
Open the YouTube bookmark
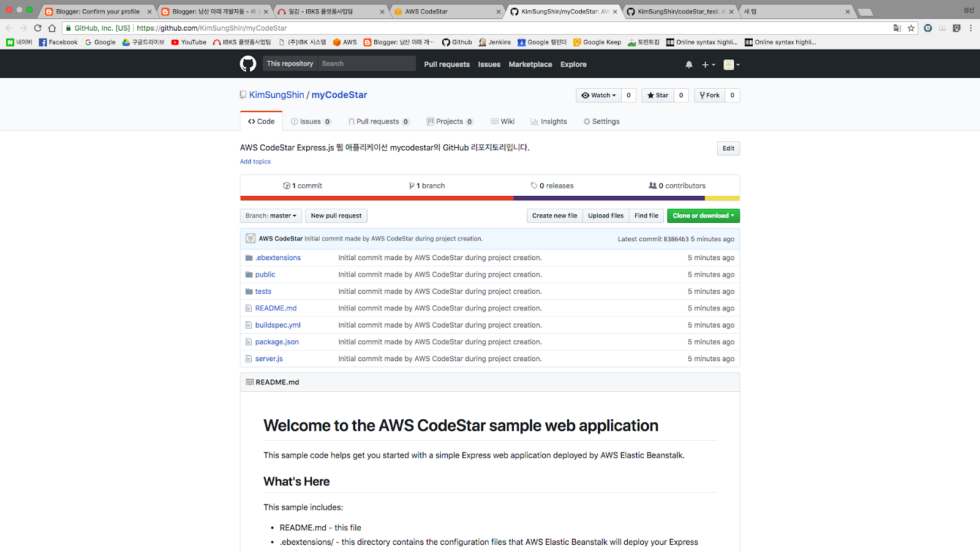[x=189, y=42]
